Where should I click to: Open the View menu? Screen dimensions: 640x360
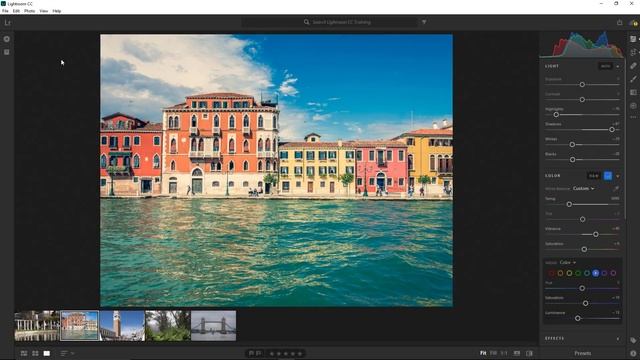point(44,11)
